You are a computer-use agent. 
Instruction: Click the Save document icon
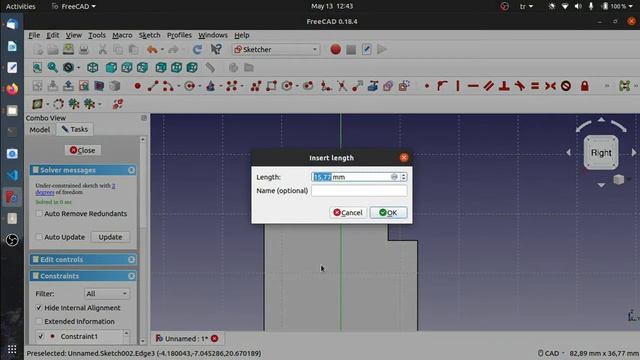(x=68, y=49)
